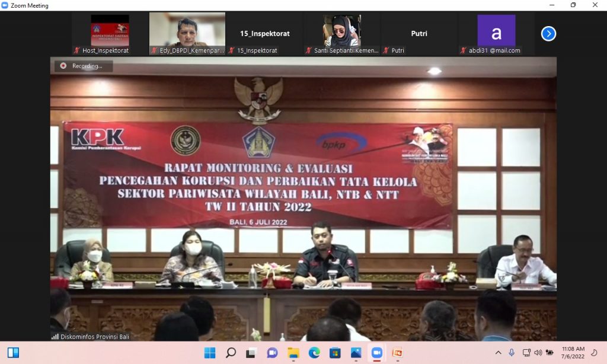Screen dimensions: 607x364
Task: Expand hidden system tray icons
Action: [x=499, y=353]
